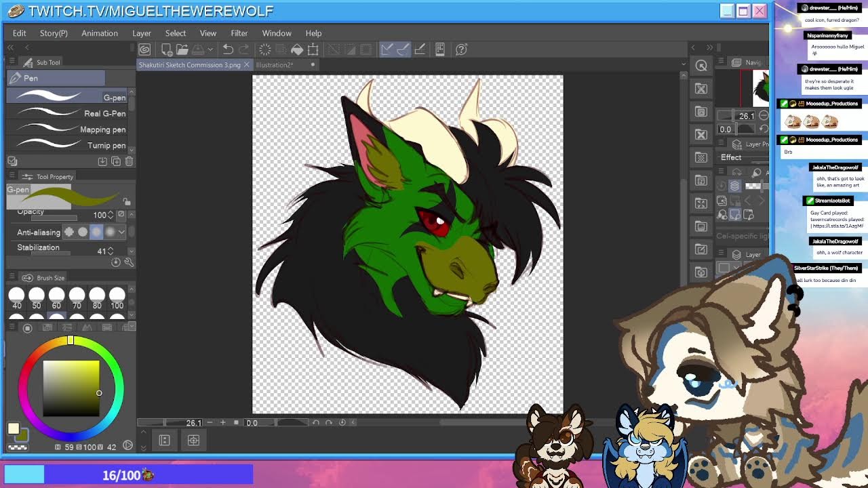Open the Window menu
Viewport: 868px width, 488px height.
[277, 33]
